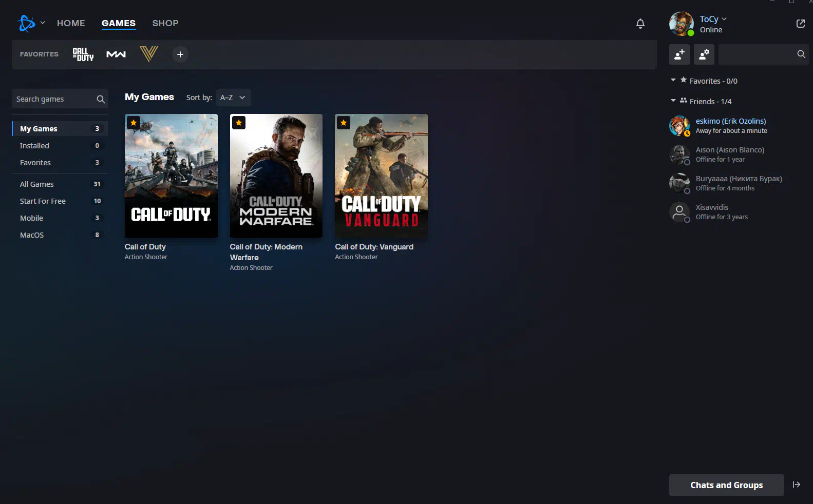
Task: Show All Games list
Action: coord(60,184)
